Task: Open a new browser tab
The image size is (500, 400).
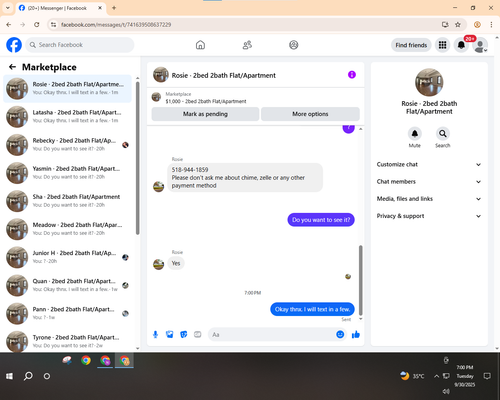Action: (x=114, y=8)
